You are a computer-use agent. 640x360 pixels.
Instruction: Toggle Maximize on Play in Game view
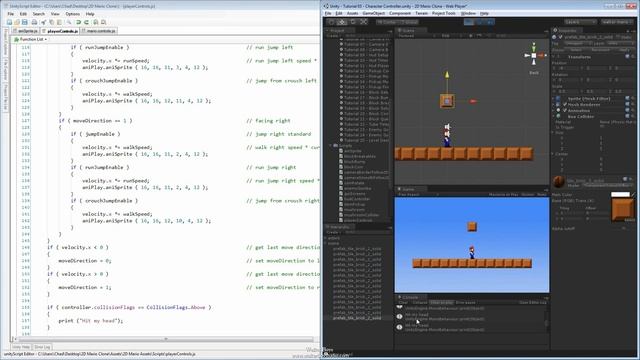click(x=503, y=195)
